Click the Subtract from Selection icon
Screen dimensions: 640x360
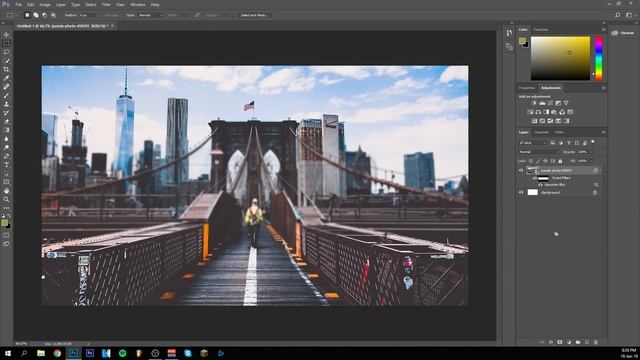[x=44, y=15]
